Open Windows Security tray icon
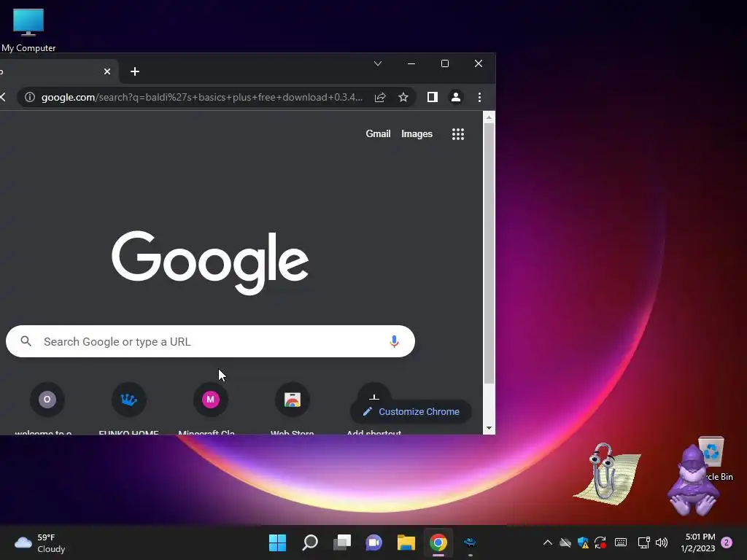Image resolution: width=747 pixels, height=560 pixels. 583,542
